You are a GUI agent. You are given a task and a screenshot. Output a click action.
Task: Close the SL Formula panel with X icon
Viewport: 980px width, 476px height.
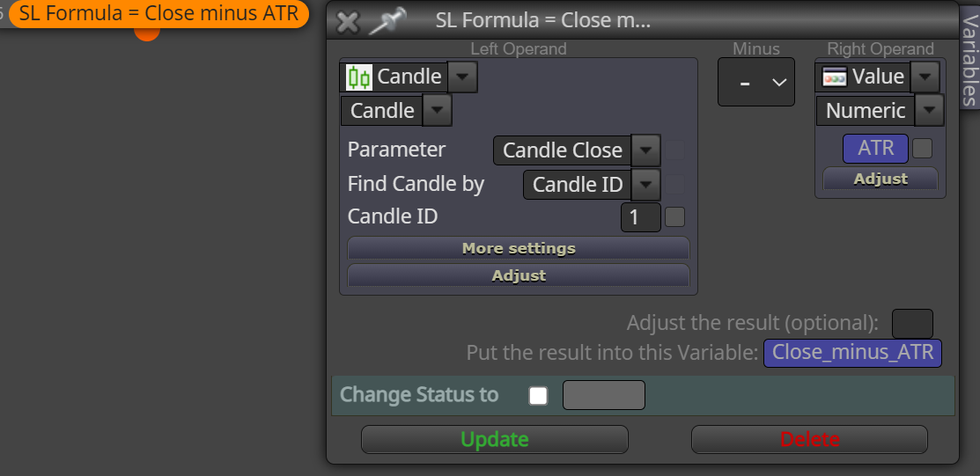tap(348, 23)
